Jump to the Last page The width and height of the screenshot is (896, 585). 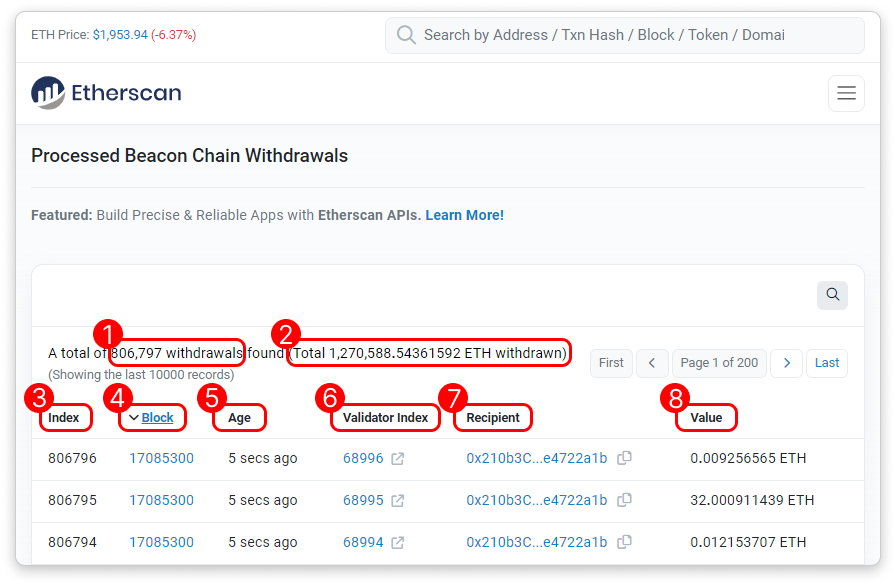[x=827, y=363]
